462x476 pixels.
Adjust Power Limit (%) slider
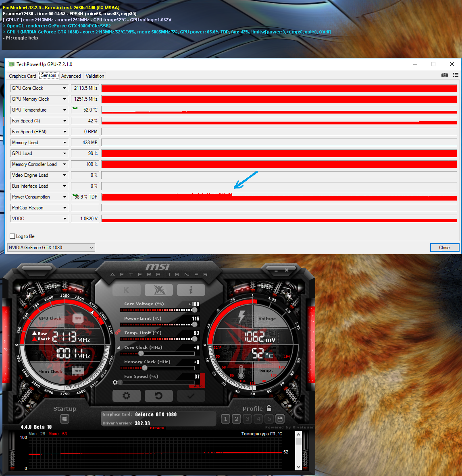click(x=158, y=325)
